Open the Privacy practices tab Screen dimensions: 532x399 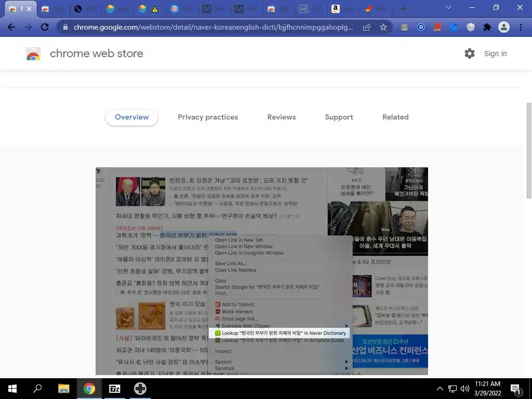click(x=208, y=117)
